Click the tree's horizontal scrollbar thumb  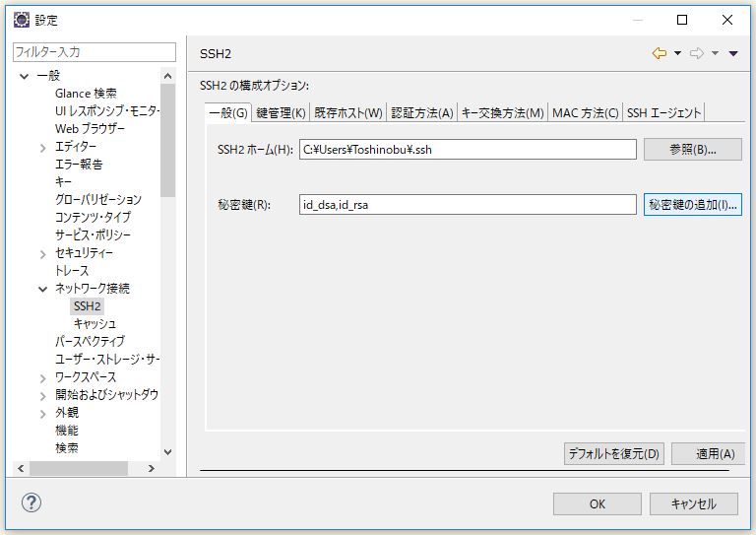click(x=79, y=468)
